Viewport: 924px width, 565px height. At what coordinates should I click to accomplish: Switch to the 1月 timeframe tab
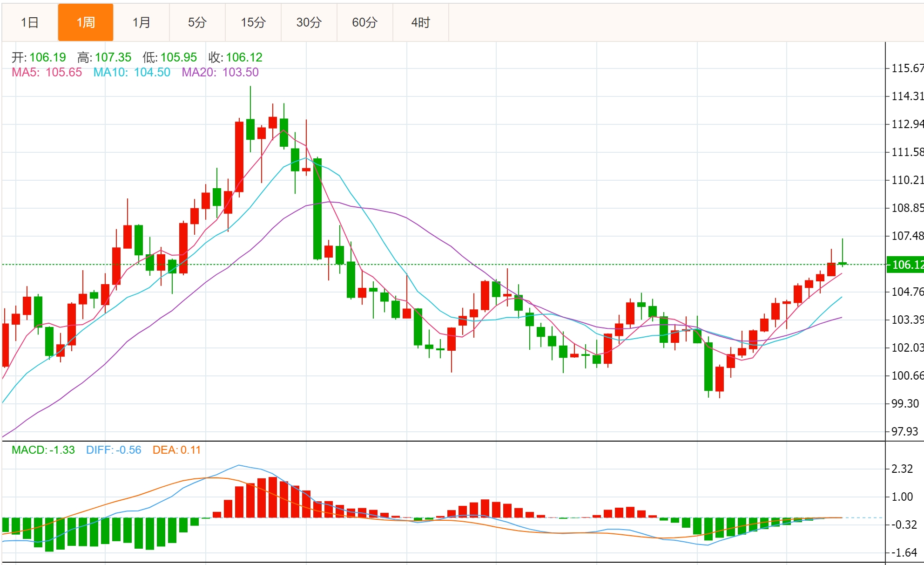pyautogui.click(x=142, y=22)
